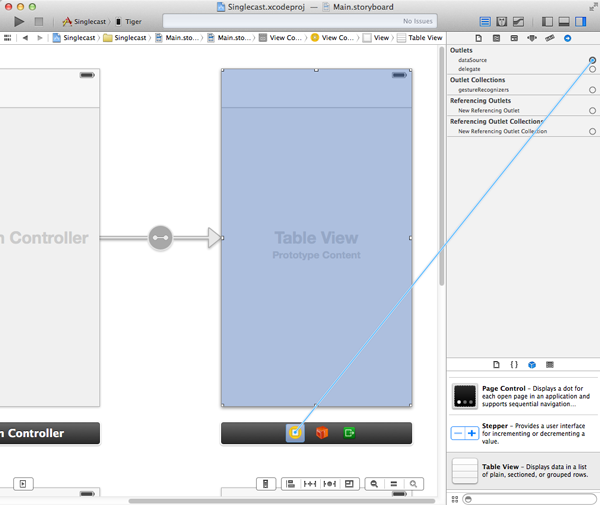The height and width of the screenshot is (505, 600).
Task: Open the Resizing Behavior menu
Action: click(x=349, y=484)
